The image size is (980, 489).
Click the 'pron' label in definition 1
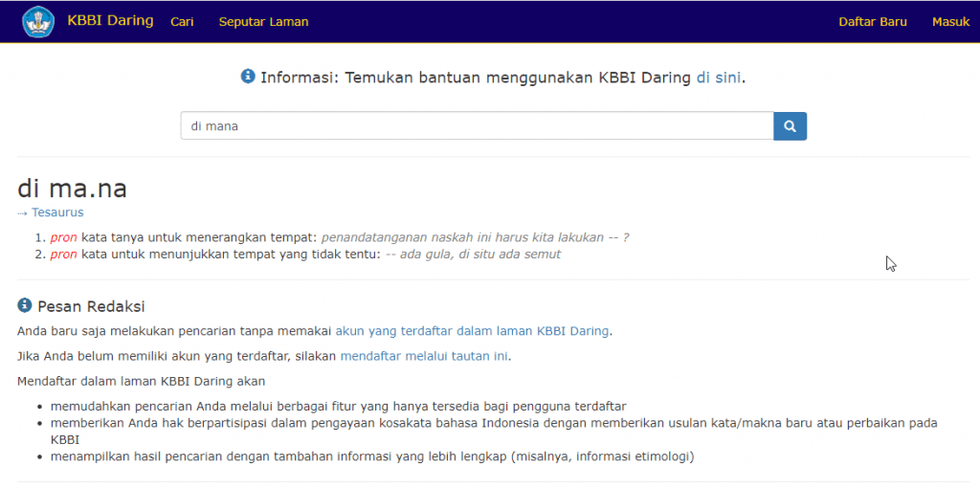[x=64, y=237]
